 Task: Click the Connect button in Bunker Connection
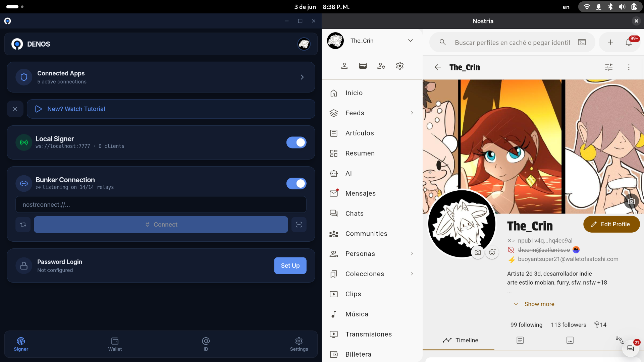point(161,225)
